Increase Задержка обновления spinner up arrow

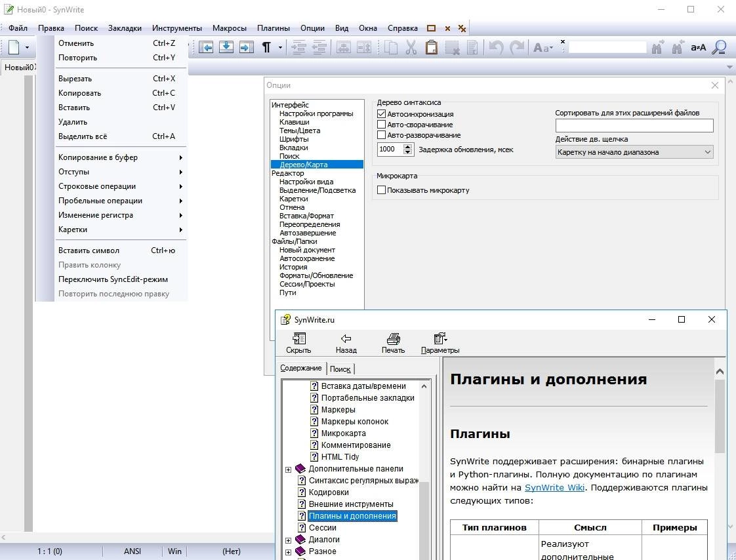[x=408, y=146]
